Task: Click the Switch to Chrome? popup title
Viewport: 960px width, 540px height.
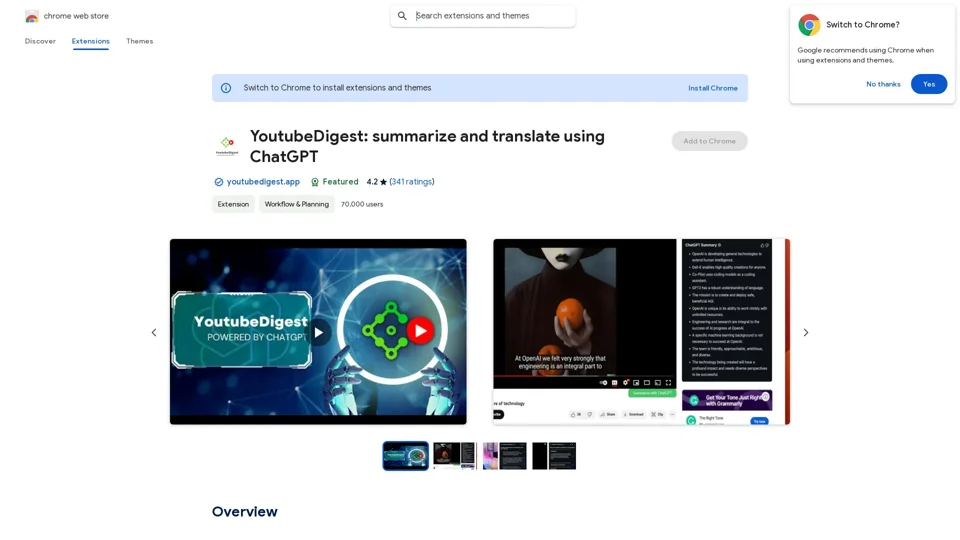Action: click(x=863, y=25)
